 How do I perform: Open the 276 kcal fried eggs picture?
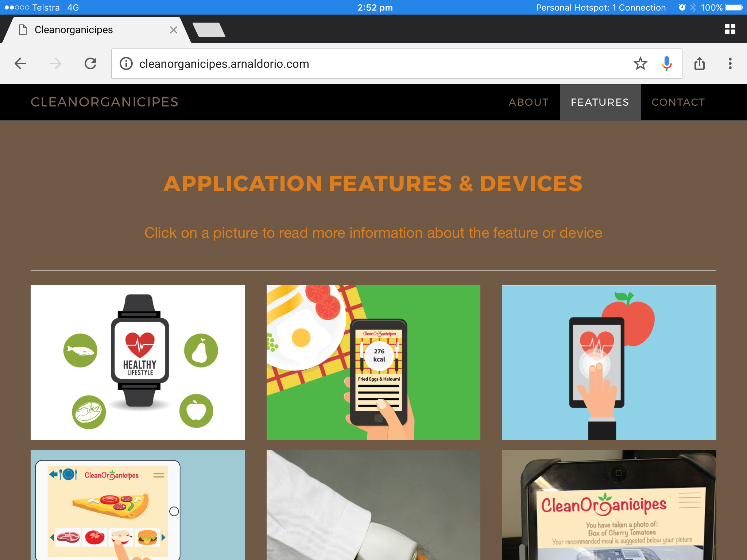(373, 362)
